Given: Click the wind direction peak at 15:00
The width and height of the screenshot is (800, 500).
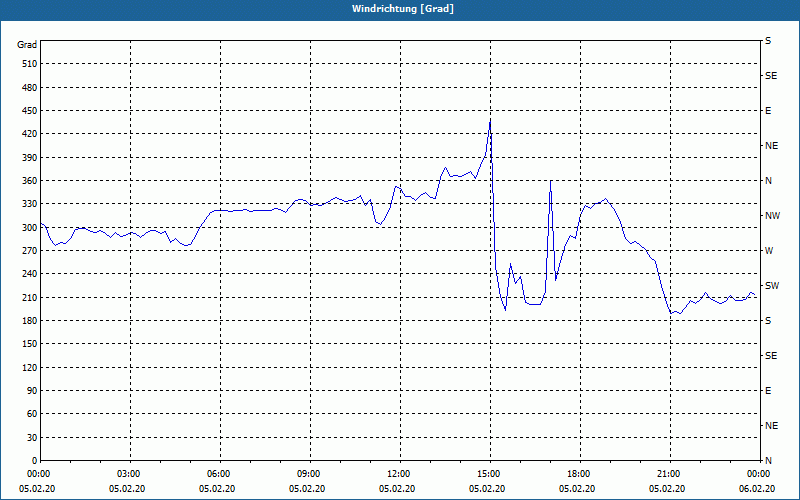Looking at the screenshot, I should pyautogui.click(x=490, y=120).
